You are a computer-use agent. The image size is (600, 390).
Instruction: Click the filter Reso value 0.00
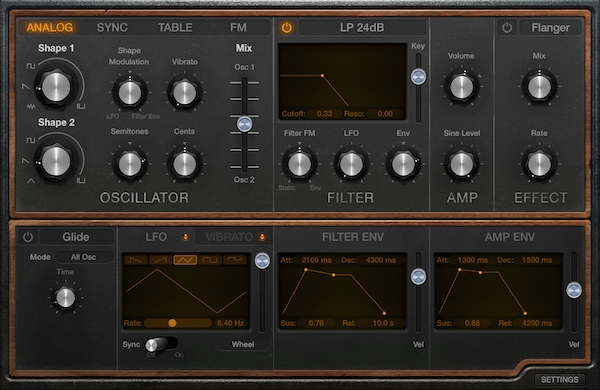pos(385,114)
